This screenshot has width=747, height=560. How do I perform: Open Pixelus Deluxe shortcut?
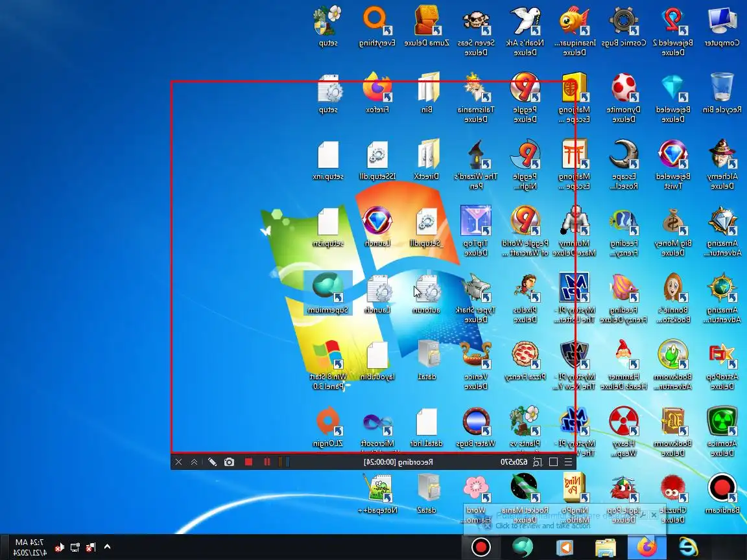tap(525, 299)
